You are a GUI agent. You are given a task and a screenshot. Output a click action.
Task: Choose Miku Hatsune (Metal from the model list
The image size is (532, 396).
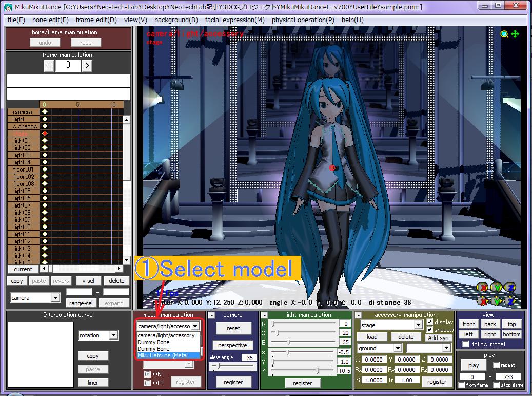(168, 355)
